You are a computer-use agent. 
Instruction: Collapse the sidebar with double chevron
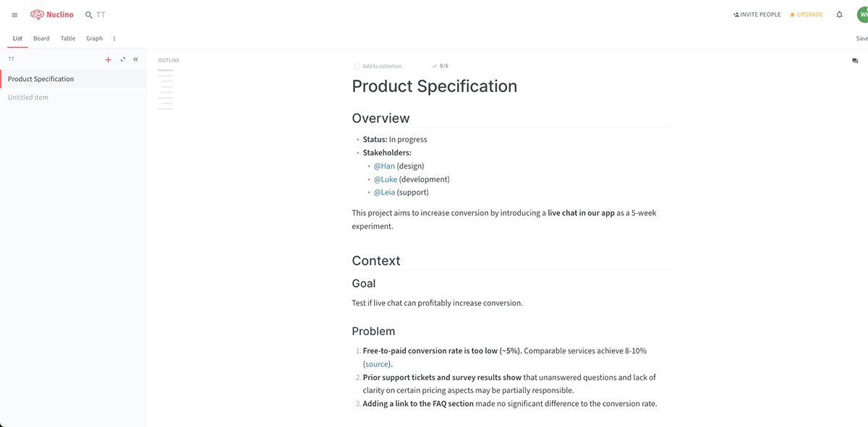tap(135, 60)
